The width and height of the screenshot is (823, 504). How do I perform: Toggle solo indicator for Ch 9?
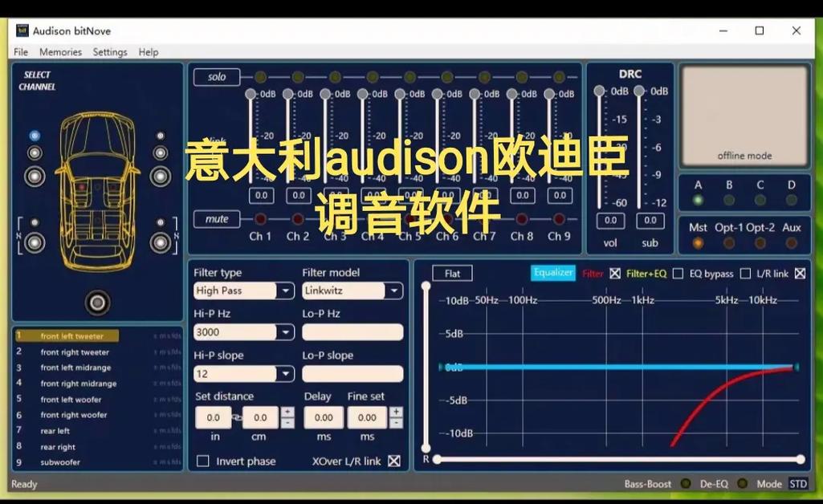(x=559, y=78)
